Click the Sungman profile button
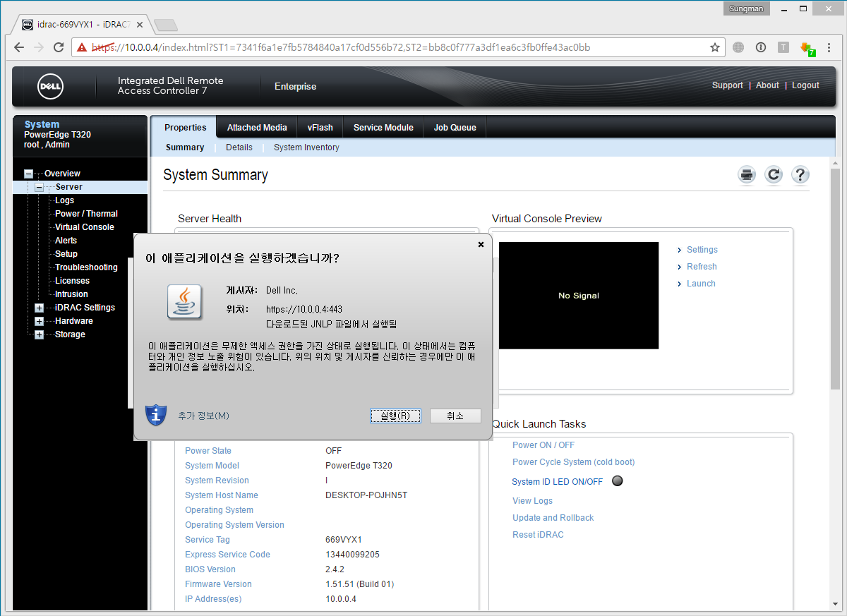Viewport: 847px width, 616px height. (x=747, y=8)
